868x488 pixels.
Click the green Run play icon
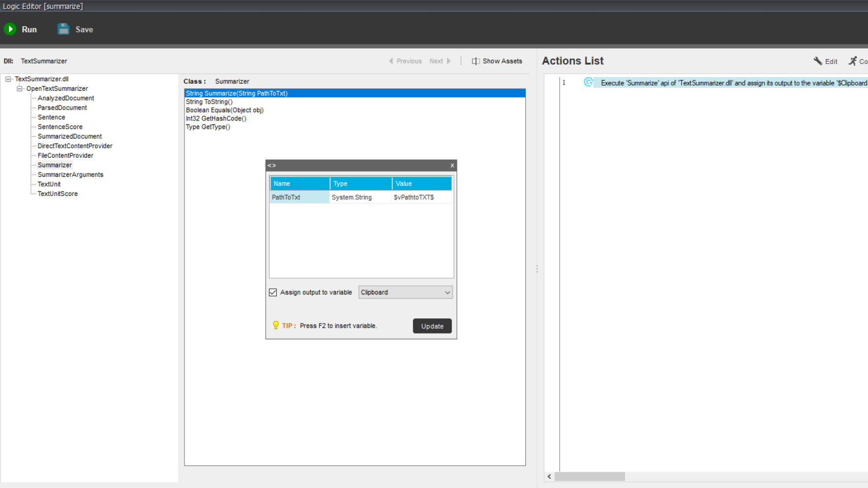10,29
